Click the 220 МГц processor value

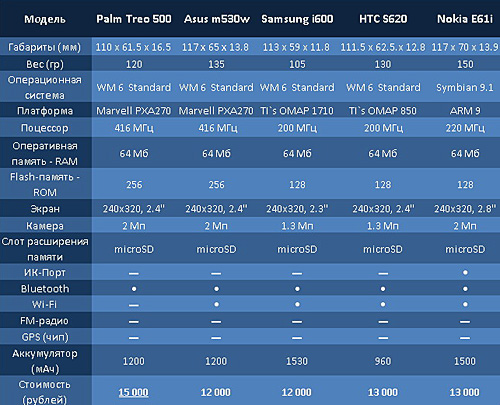click(465, 128)
